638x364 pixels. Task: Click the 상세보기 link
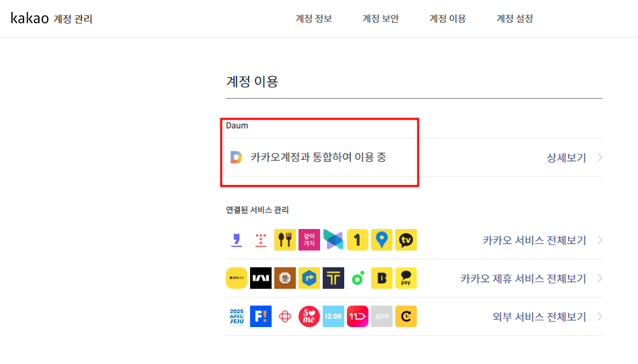[566, 158]
